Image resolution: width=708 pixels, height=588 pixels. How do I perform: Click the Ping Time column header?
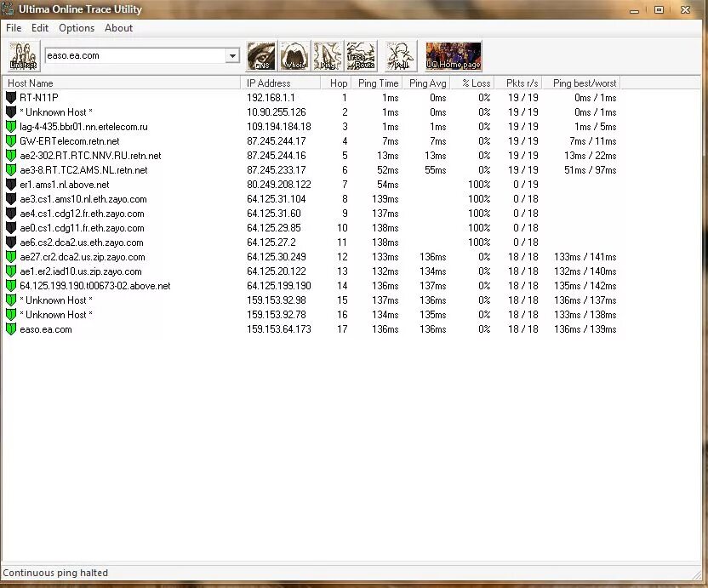(377, 83)
